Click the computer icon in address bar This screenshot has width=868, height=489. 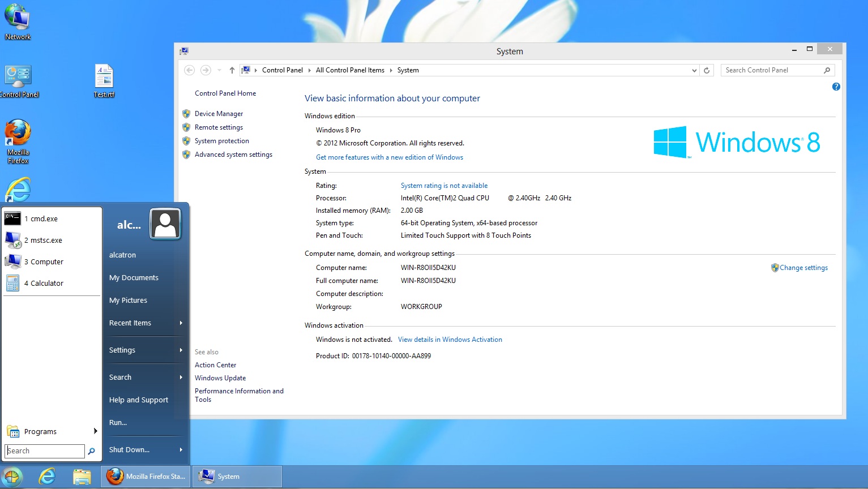click(246, 70)
